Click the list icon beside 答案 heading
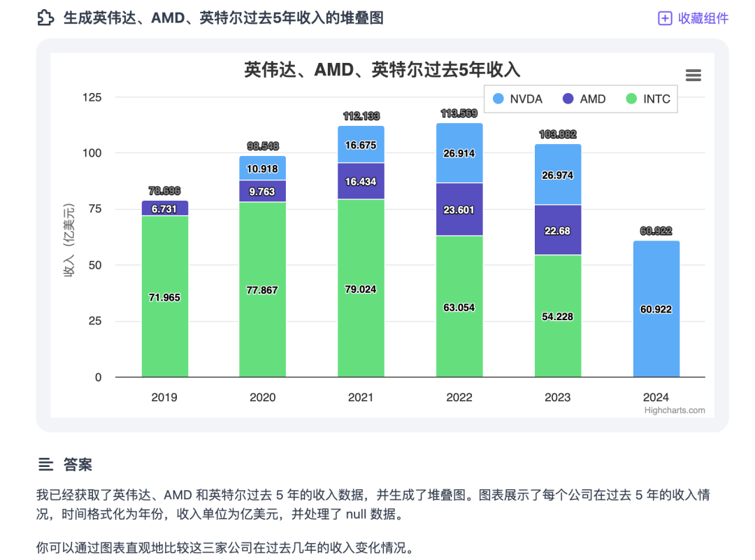The width and height of the screenshot is (755, 560). tap(45, 464)
